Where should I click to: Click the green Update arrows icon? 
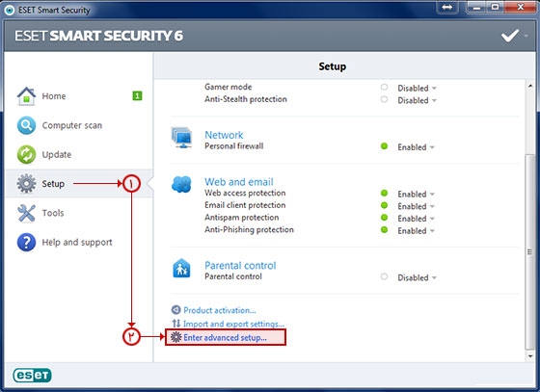26,154
